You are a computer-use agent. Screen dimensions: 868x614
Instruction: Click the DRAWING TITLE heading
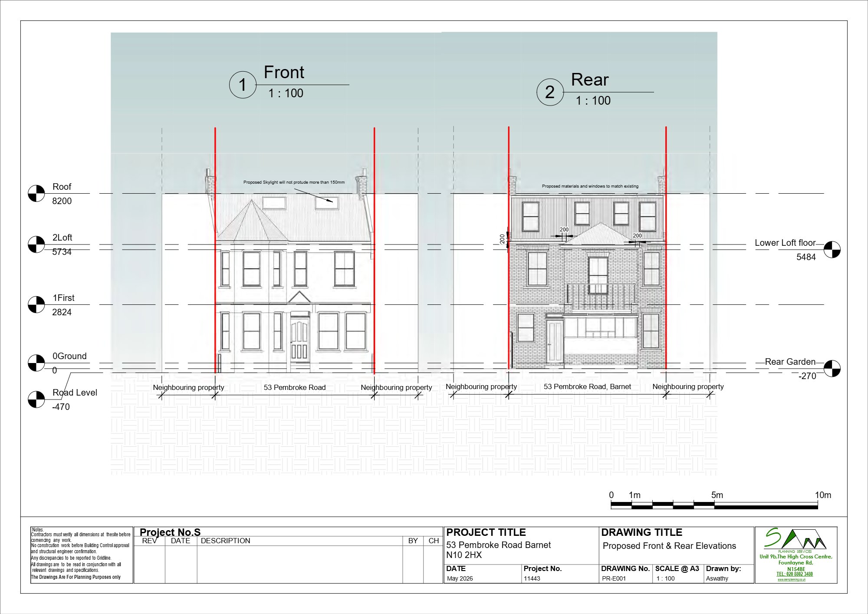pyautogui.click(x=641, y=532)
